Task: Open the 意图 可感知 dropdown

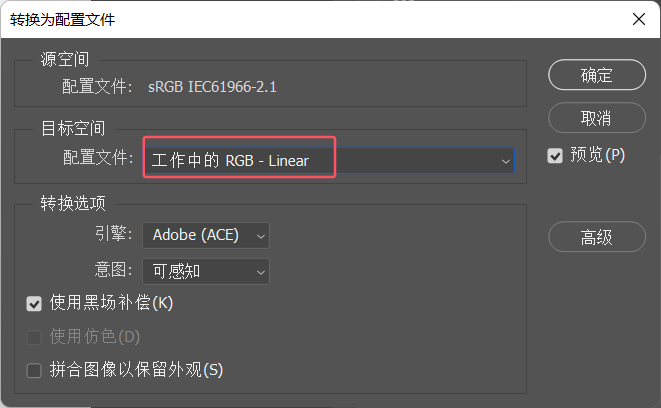Action: click(x=206, y=270)
